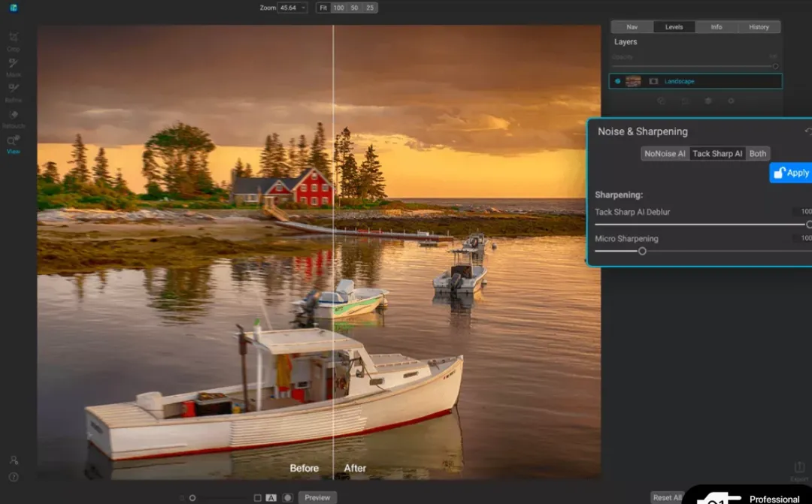Select the NoNoise AI mode
812x504 pixels.
coord(665,154)
